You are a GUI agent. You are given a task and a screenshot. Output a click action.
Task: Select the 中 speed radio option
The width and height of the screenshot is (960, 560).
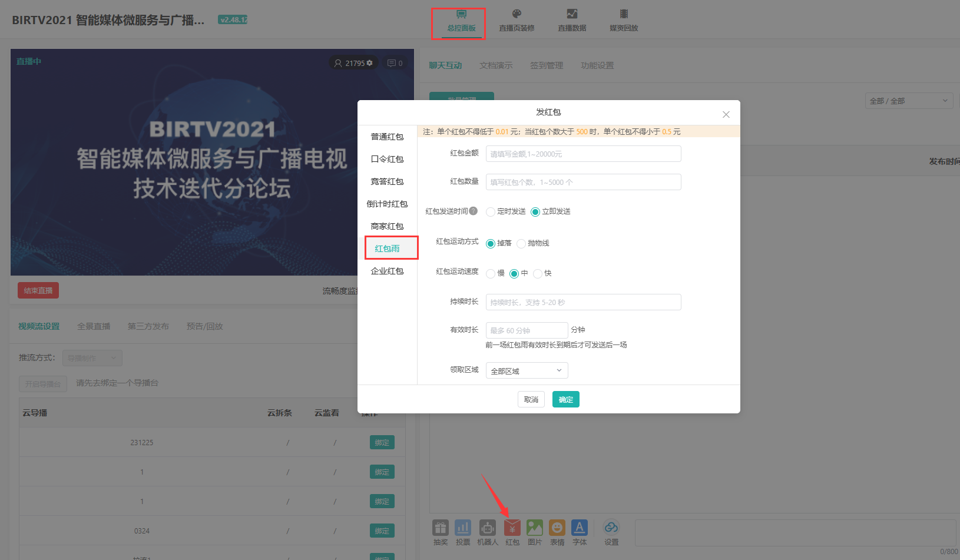click(x=514, y=274)
